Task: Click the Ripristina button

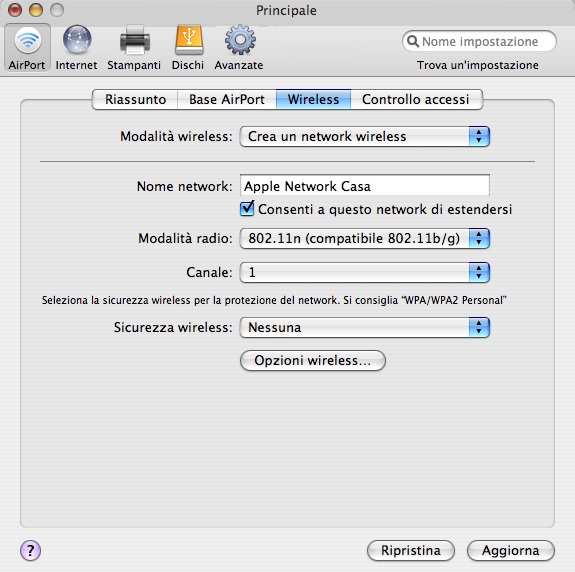Action: (411, 550)
